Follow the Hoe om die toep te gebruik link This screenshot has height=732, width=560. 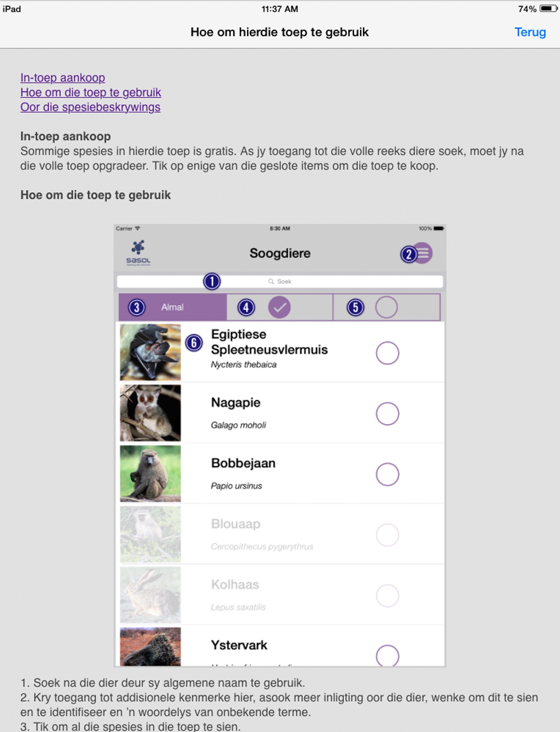coord(91,93)
